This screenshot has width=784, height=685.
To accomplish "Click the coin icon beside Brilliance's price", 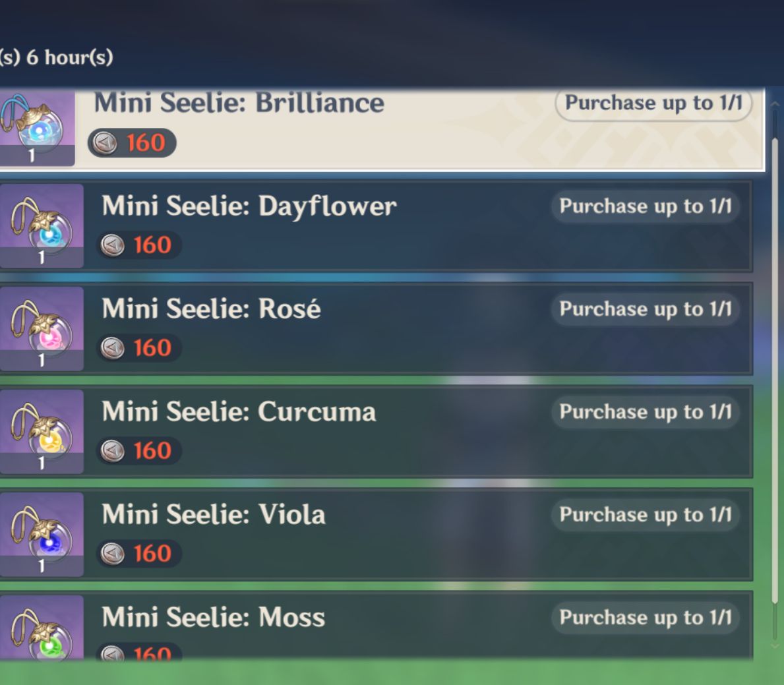I will coord(104,142).
